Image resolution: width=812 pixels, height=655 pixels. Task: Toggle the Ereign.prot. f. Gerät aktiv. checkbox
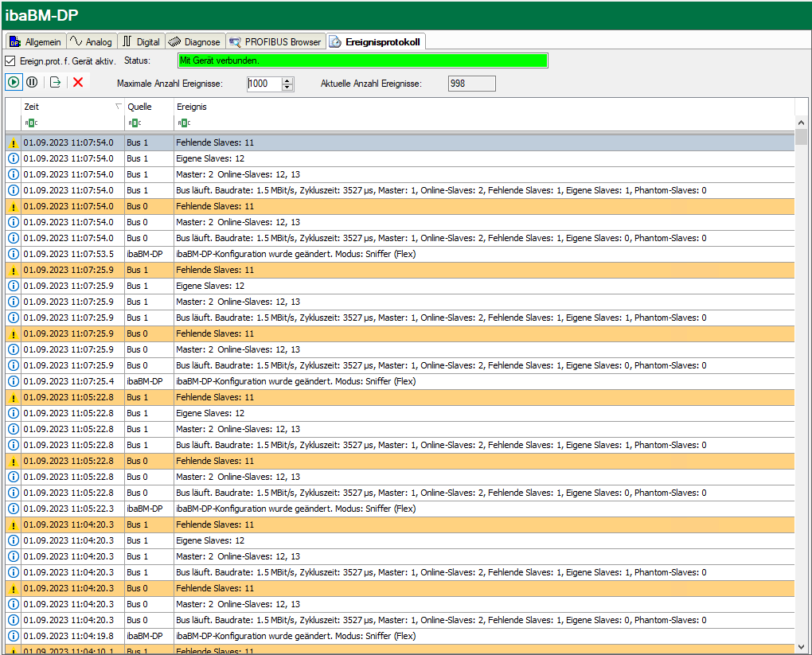coord(10,61)
